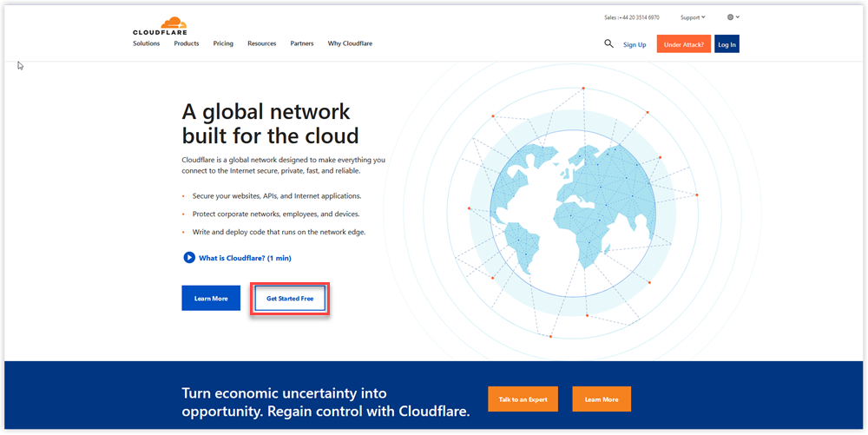Open the Solutions menu
This screenshot has height=435, width=868.
tap(146, 43)
